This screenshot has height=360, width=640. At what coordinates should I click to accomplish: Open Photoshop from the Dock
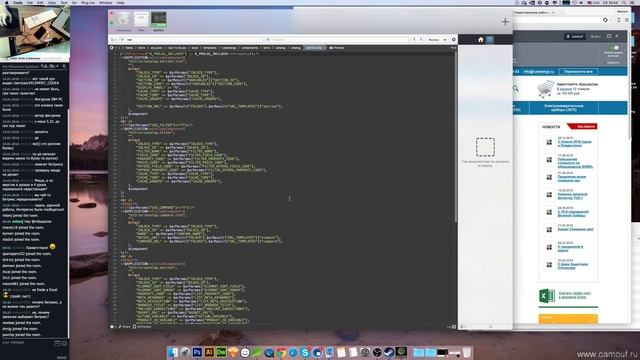[197, 352]
